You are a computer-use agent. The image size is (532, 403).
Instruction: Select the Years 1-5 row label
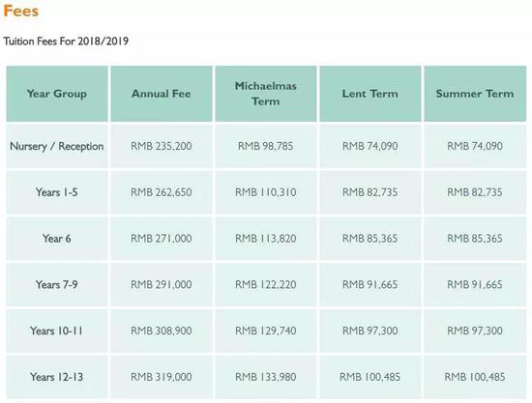point(57,192)
